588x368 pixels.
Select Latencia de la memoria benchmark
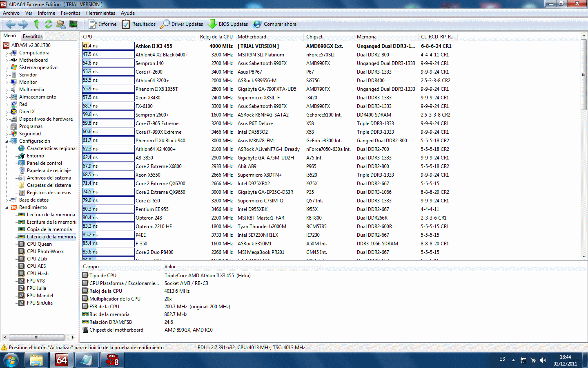(51, 237)
